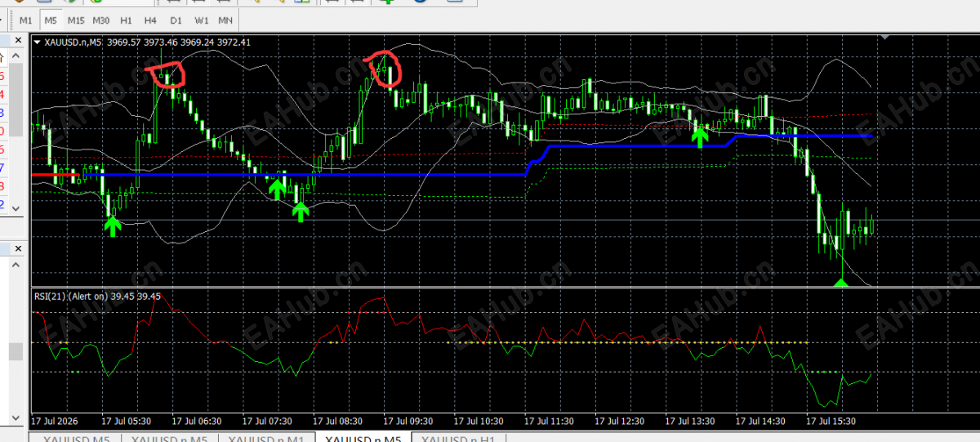This screenshot has width=980, height=442.
Task: Change timeframe to H4
Action: (150, 19)
